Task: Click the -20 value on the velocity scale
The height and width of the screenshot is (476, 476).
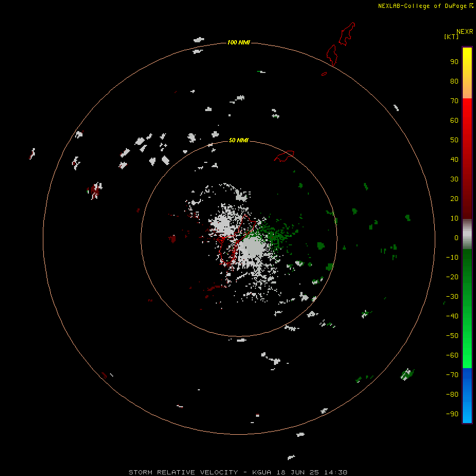Action: click(452, 277)
